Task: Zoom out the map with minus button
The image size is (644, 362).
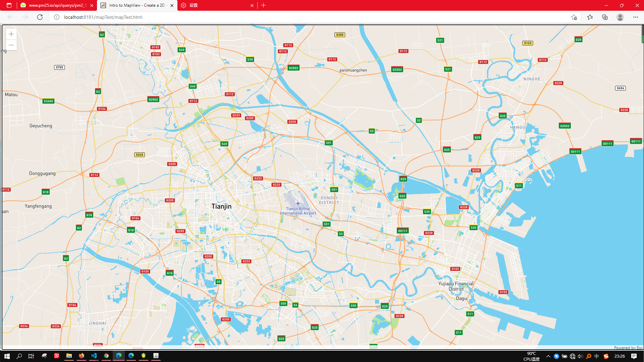Action: tap(11, 45)
